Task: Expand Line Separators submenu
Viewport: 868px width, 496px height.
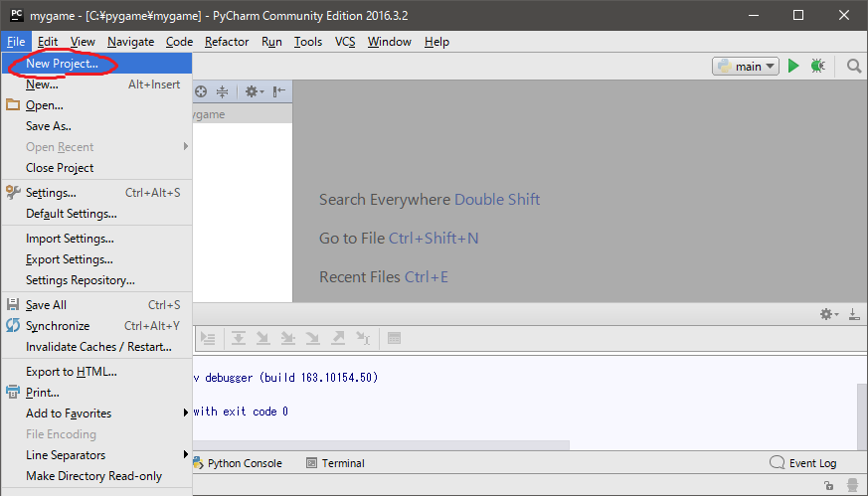Action: coord(96,454)
